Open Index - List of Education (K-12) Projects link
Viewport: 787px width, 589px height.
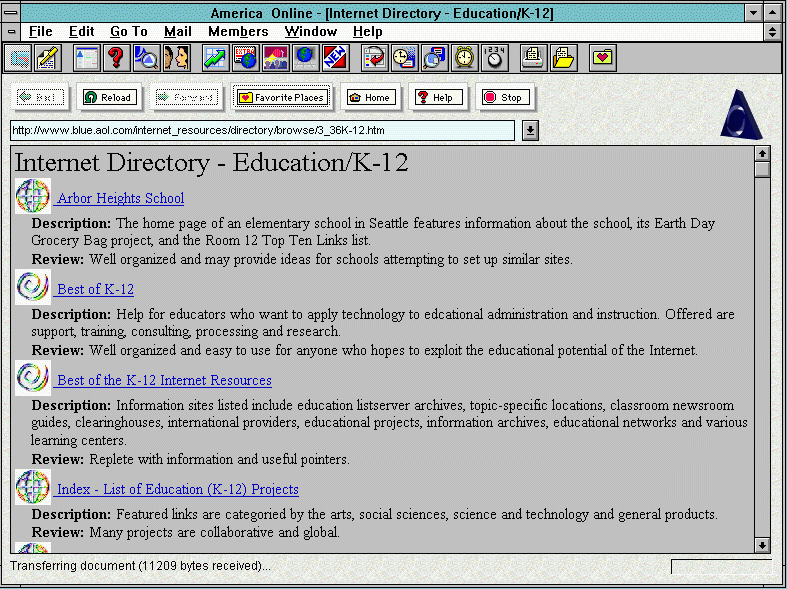pos(177,489)
